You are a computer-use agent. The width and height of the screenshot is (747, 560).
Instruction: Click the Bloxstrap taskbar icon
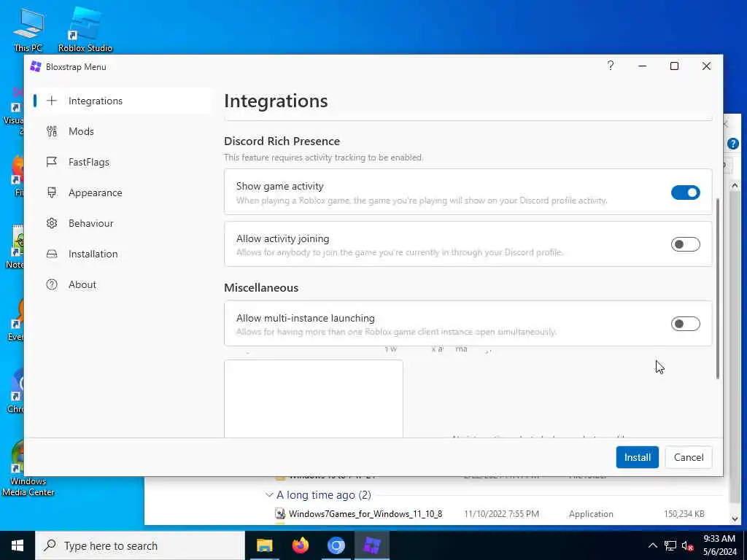(x=371, y=545)
